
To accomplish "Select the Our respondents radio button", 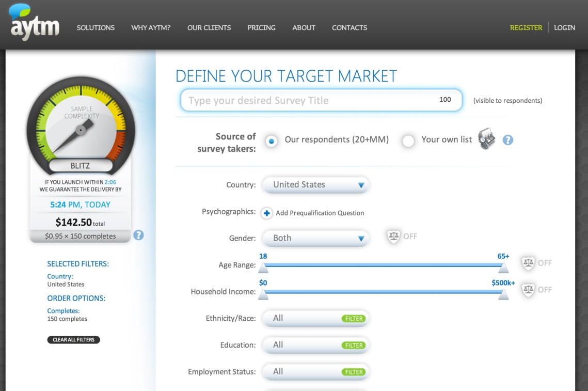I will click(x=272, y=140).
